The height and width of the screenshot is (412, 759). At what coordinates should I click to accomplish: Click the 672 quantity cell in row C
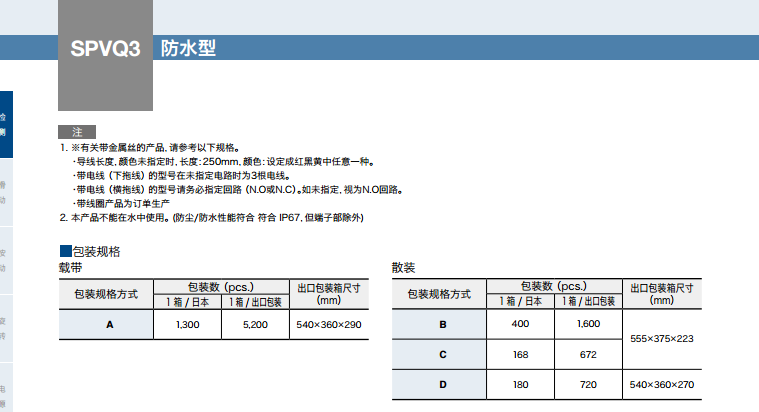click(588, 354)
